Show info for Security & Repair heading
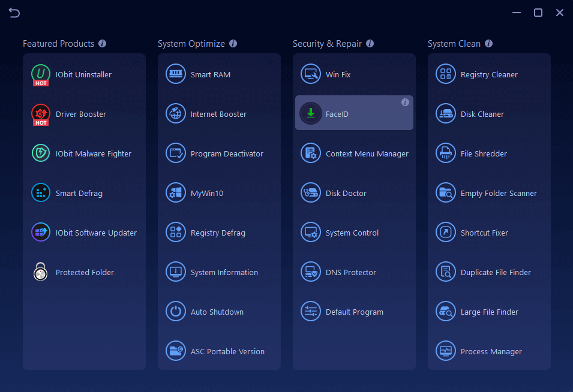Viewport: 573px width, 392px height. pyautogui.click(x=370, y=43)
